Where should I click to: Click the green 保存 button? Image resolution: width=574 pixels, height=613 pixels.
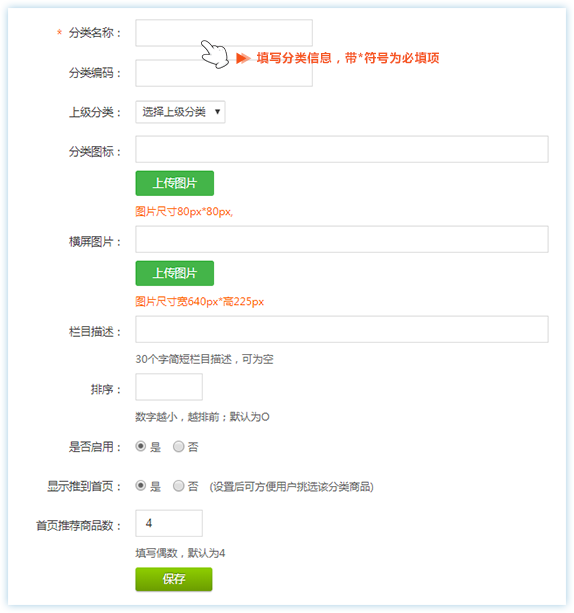click(174, 579)
